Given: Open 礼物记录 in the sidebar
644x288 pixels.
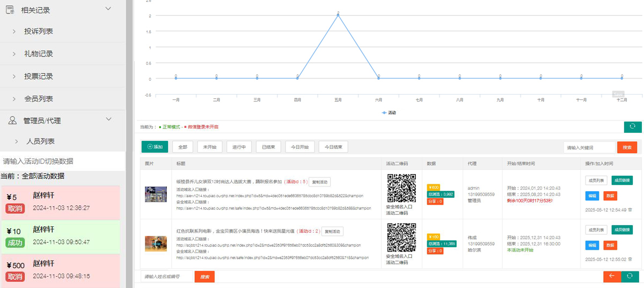Looking at the screenshot, I should pos(38,54).
